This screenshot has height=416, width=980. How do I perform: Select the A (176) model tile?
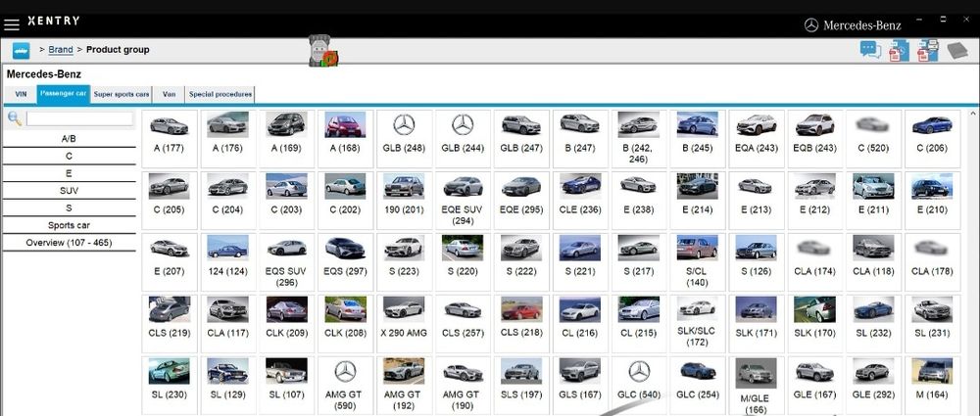[x=227, y=138]
